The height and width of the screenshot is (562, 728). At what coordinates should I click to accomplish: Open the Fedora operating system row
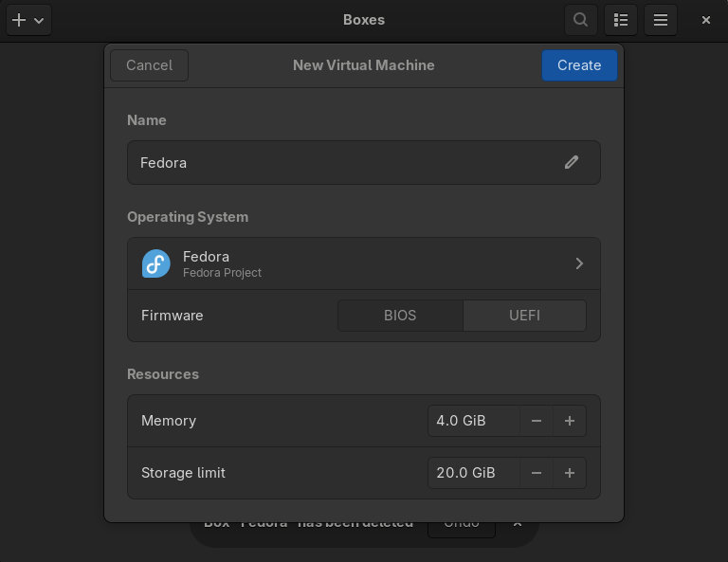pyautogui.click(x=364, y=263)
